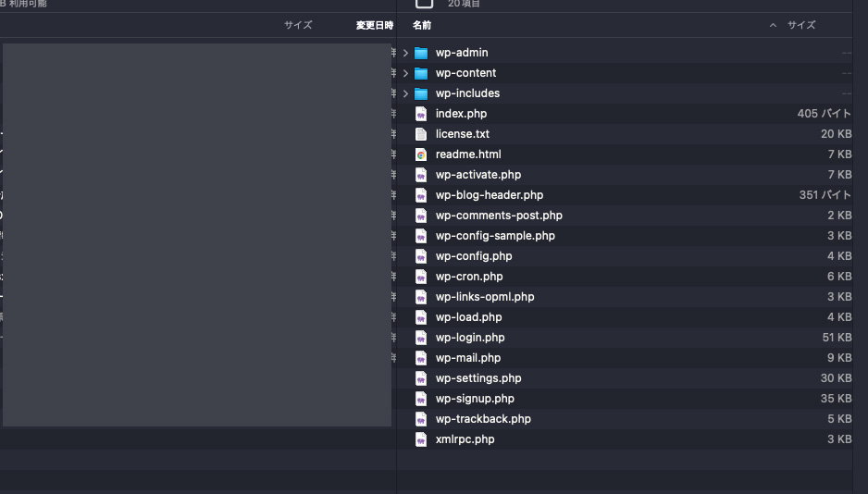This screenshot has height=494, width=868.
Task: Click the 5 KB size value
Action: [839, 419]
